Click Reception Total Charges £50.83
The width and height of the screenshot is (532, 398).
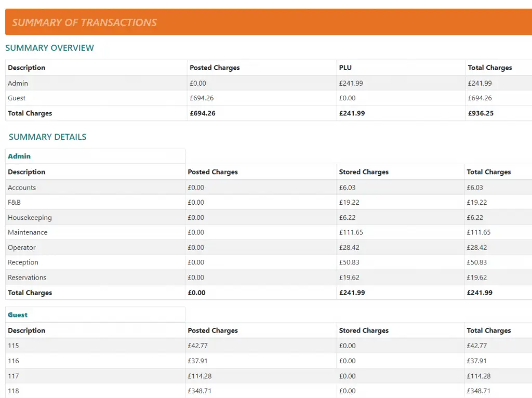477,262
